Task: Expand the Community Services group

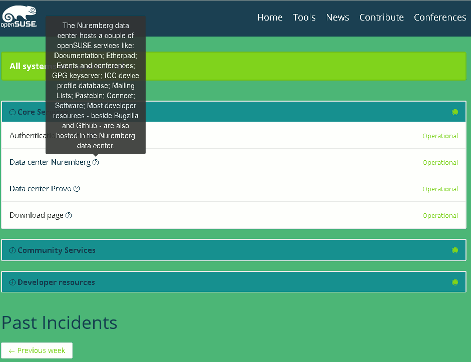Action: [12, 250]
